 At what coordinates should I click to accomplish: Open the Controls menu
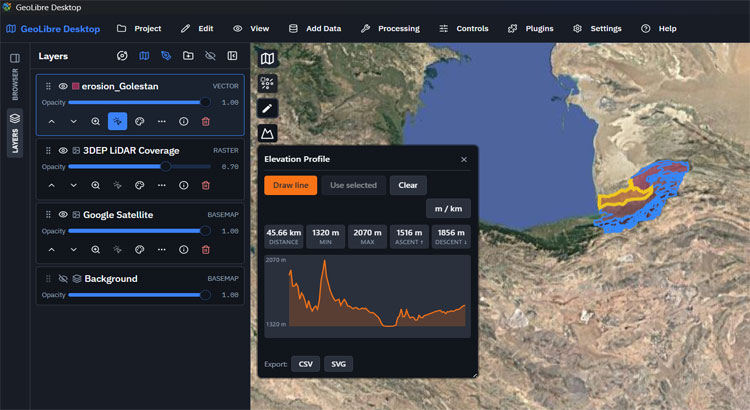464,29
